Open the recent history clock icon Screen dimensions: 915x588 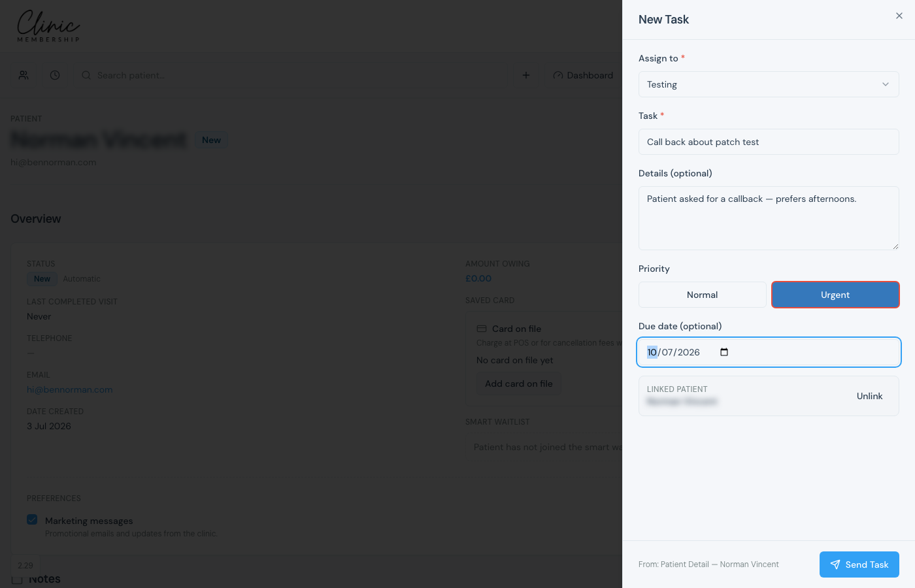coord(55,75)
